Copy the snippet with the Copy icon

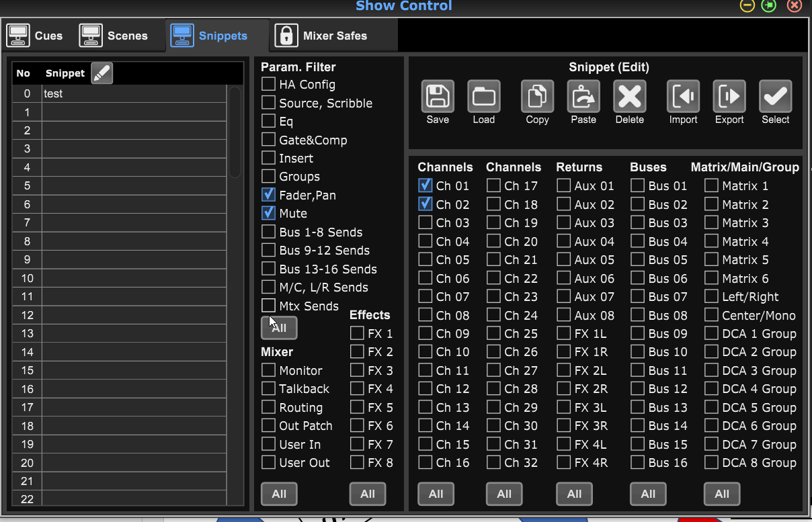pos(537,96)
